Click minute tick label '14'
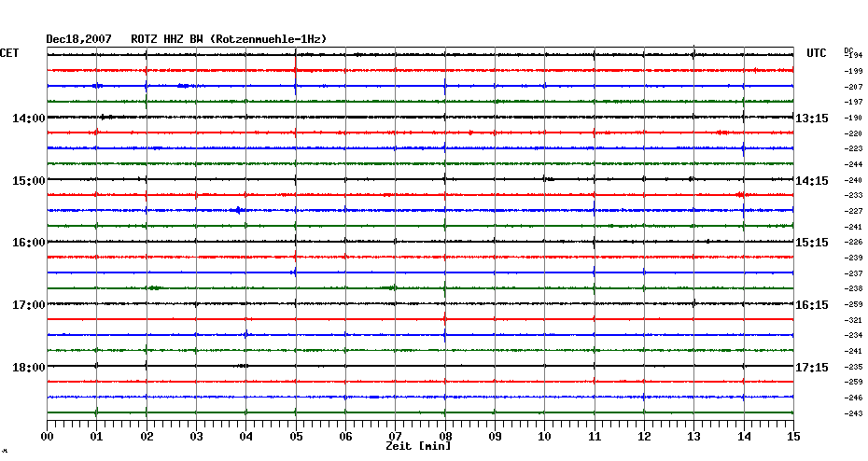The height and width of the screenshot is (461, 868). pos(744,437)
